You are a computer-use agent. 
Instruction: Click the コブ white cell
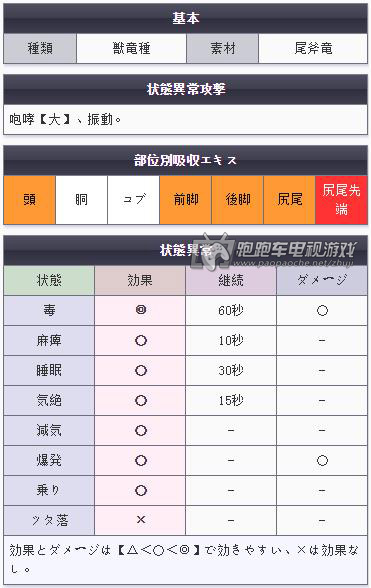tap(134, 200)
